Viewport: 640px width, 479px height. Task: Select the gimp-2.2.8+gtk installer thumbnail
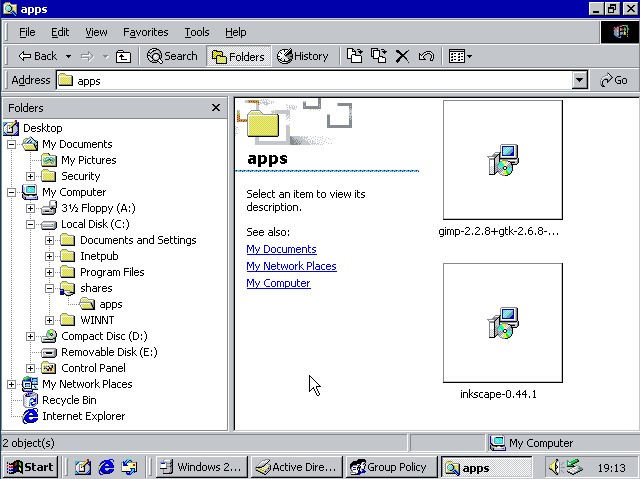pos(502,160)
